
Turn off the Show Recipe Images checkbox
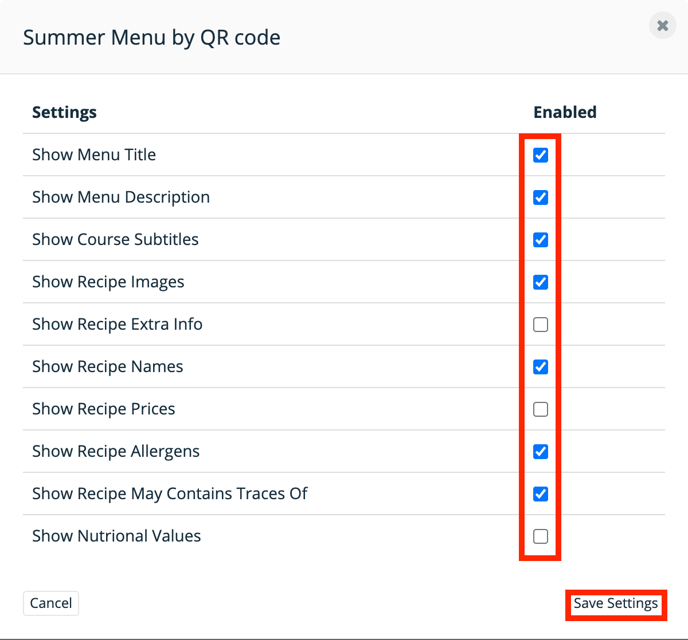[540, 282]
